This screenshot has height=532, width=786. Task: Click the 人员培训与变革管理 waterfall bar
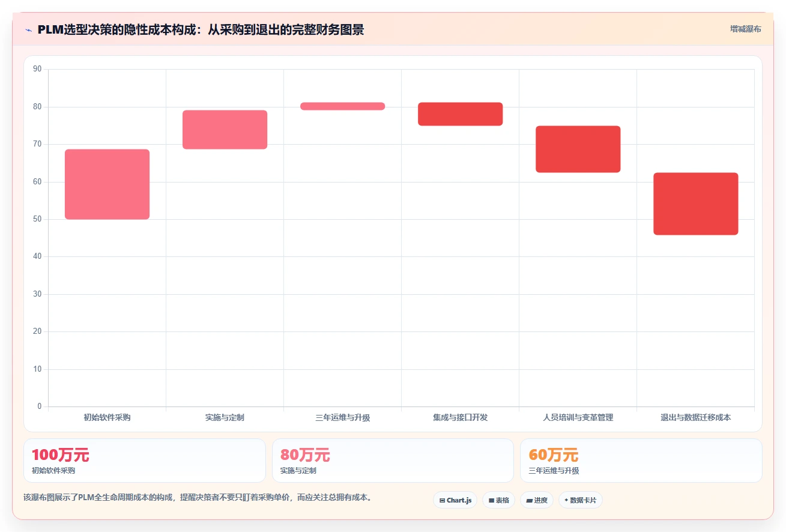pyautogui.click(x=578, y=149)
